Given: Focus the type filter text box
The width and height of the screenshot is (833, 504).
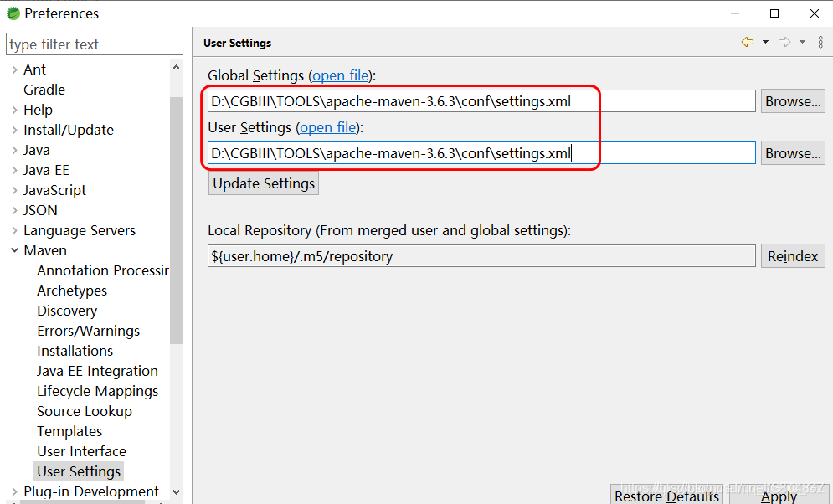Looking at the screenshot, I should tap(95, 44).
